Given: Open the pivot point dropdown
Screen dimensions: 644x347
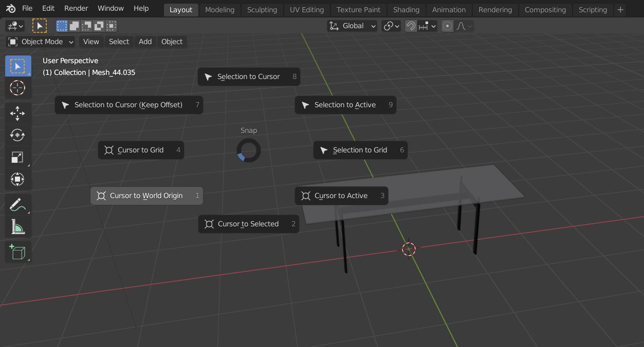Looking at the screenshot, I should click(x=391, y=26).
